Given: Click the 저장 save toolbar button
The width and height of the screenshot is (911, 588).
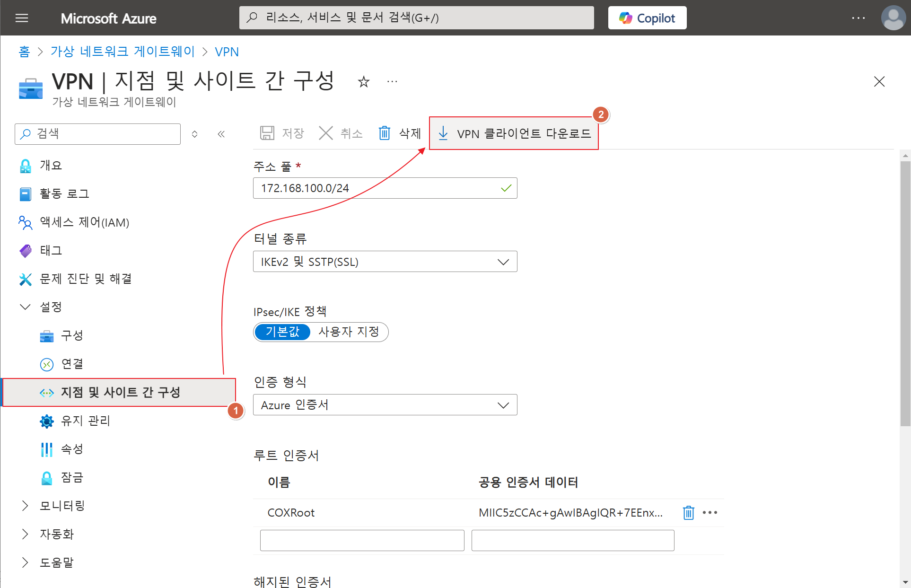Looking at the screenshot, I should (x=281, y=133).
